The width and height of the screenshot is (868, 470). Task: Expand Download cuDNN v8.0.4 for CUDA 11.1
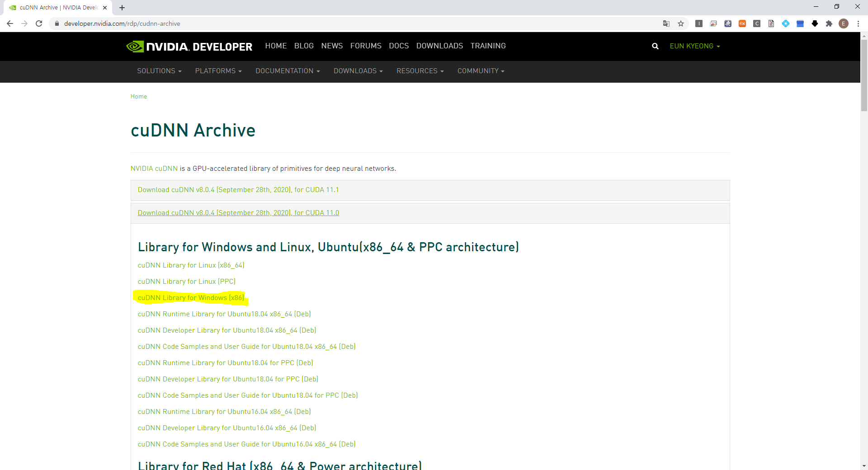[238, 190]
